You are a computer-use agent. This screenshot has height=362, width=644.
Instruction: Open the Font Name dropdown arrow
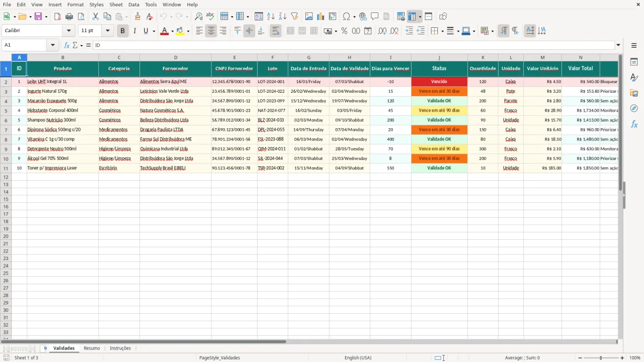coord(69,31)
